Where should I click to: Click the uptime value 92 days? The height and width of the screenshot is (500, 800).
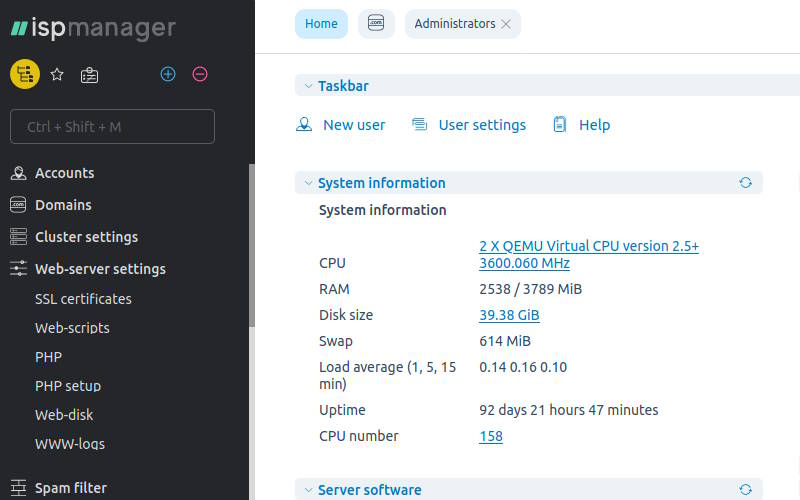click(x=569, y=410)
